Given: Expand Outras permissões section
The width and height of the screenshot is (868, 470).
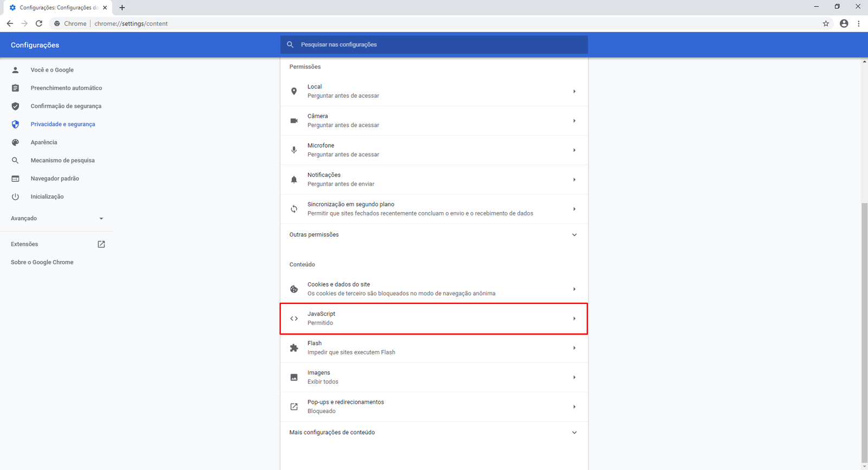Looking at the screenshot, I should [574, 235].
